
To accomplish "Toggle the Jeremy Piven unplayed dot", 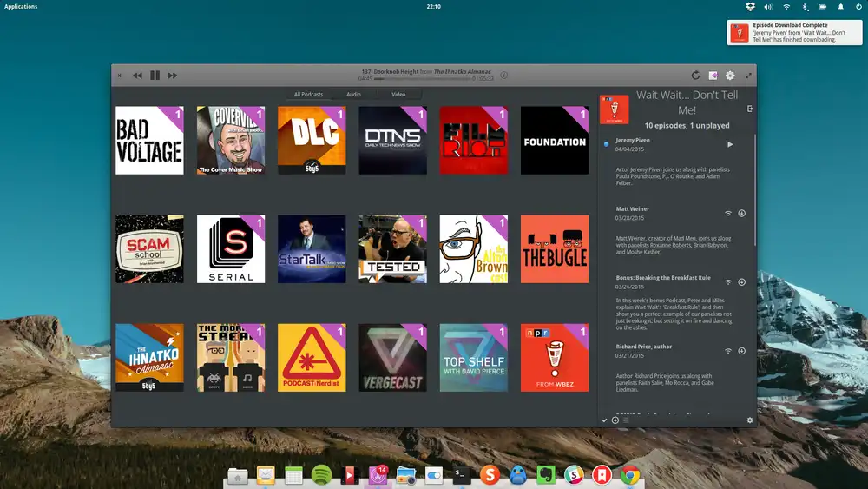I will (x=606, y=144).
